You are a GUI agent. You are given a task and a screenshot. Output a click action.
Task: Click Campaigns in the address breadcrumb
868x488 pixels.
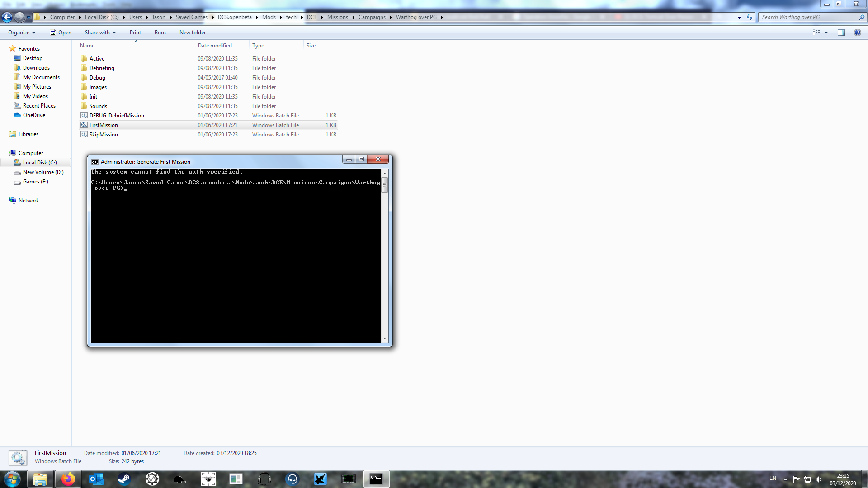click(372, 17)
